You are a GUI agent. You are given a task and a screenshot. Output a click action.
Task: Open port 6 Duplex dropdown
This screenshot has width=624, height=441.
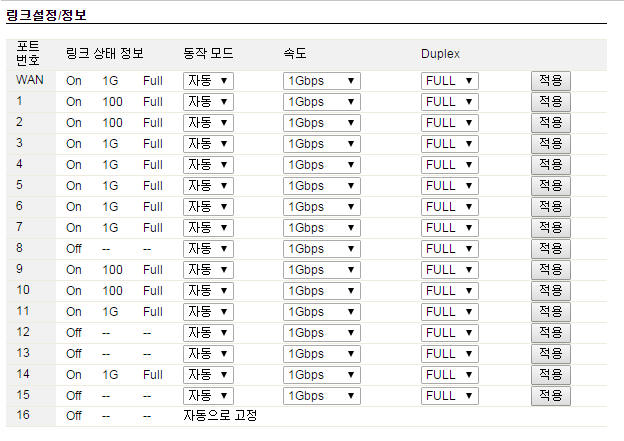[x=450, y=207]
